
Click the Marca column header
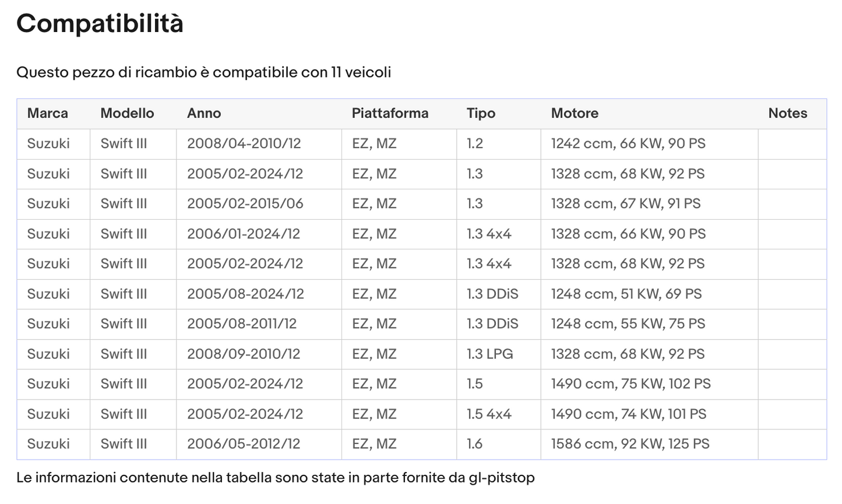[x=48, y=114]
